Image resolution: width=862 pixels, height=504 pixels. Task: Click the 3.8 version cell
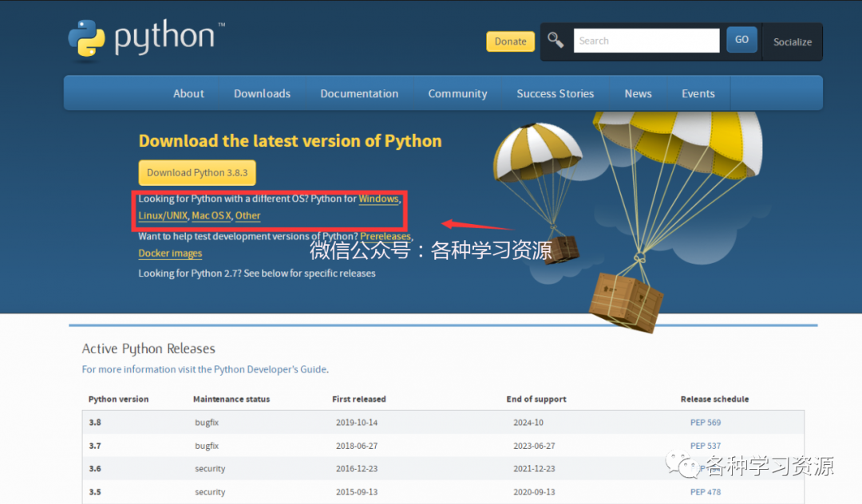(x=95, y=423)
